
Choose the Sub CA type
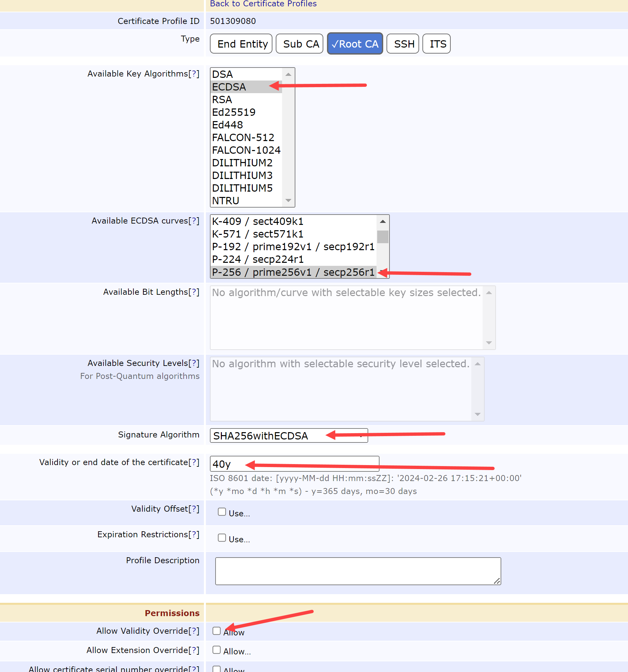point(299,44)
